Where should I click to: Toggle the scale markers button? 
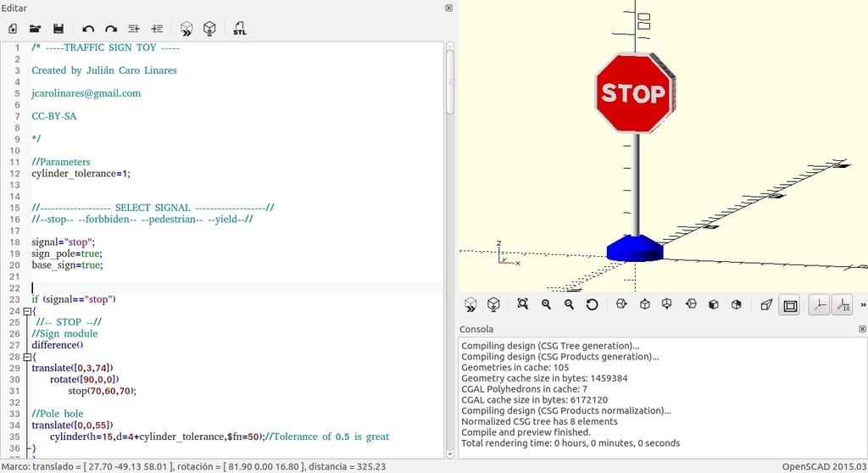(x=843, y=305)
